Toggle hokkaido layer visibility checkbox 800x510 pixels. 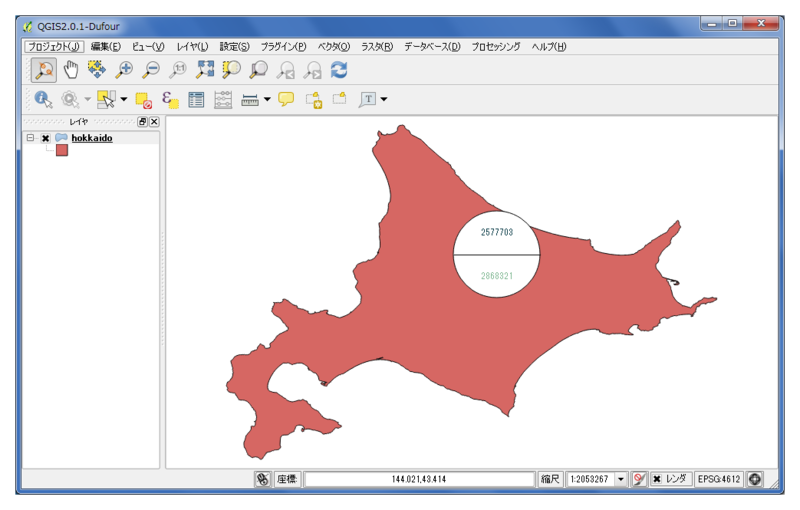(45, 138)
